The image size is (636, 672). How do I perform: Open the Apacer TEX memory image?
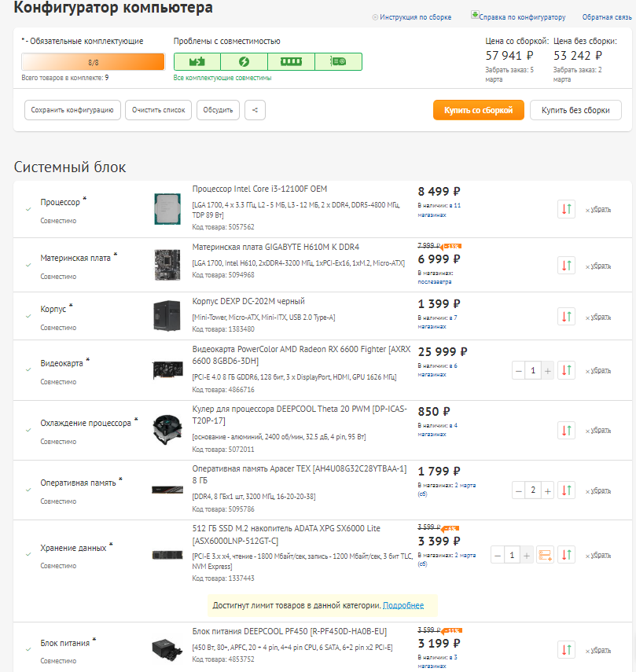coord(167,490)
